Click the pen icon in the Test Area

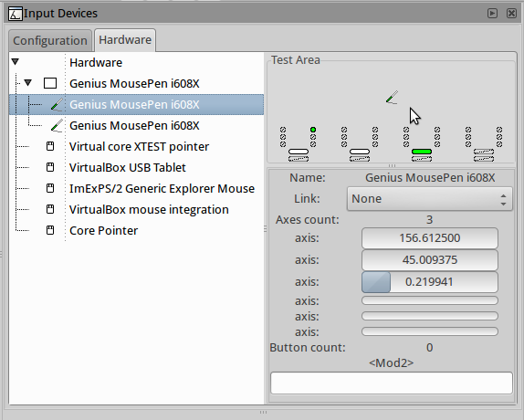[392, 97]
